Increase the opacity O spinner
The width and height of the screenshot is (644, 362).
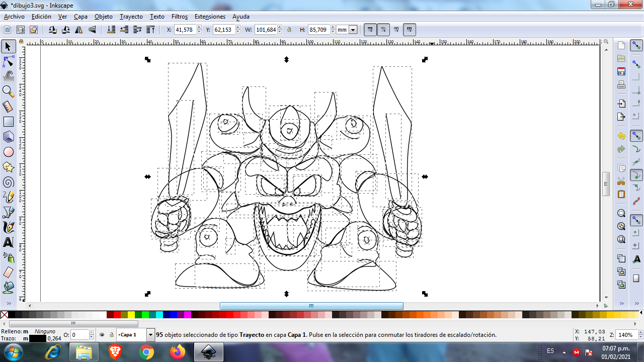(x=92, y=332)
